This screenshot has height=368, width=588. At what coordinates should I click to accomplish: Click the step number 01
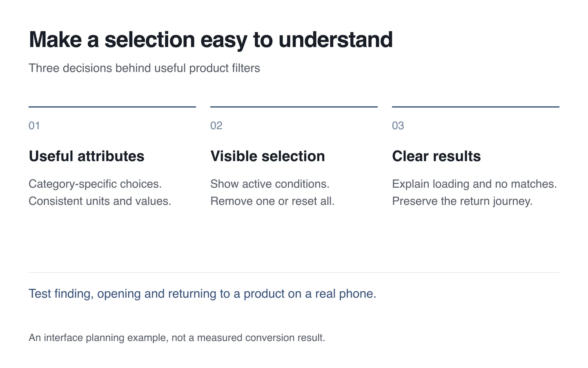34,126
